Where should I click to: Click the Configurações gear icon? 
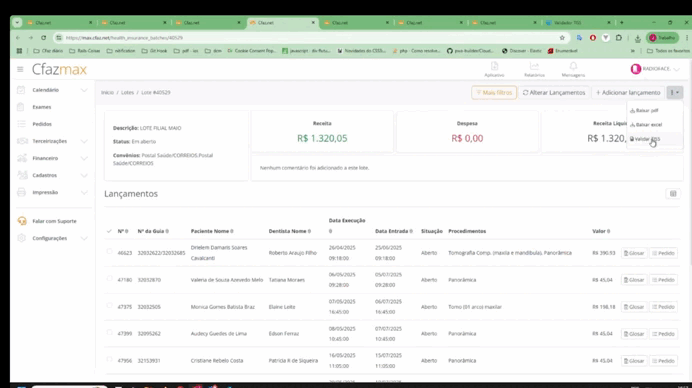tap(21, 238)
